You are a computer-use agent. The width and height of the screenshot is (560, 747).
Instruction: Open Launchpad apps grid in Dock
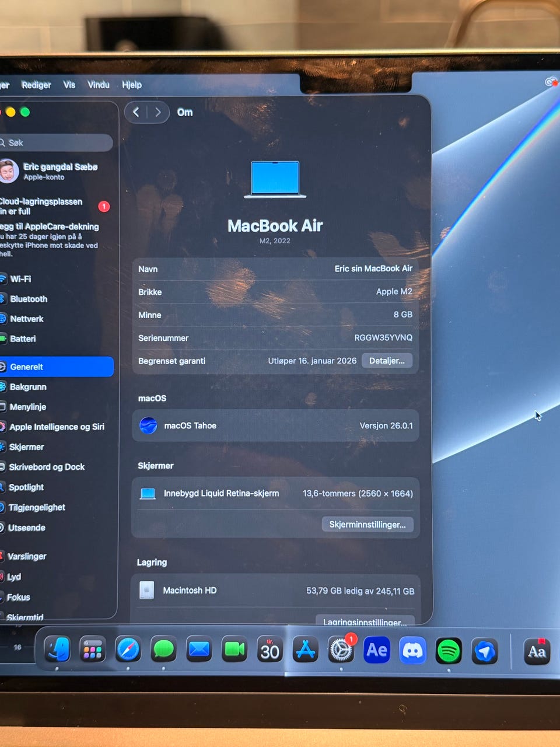pyautogui.click(x=93, y=650)
